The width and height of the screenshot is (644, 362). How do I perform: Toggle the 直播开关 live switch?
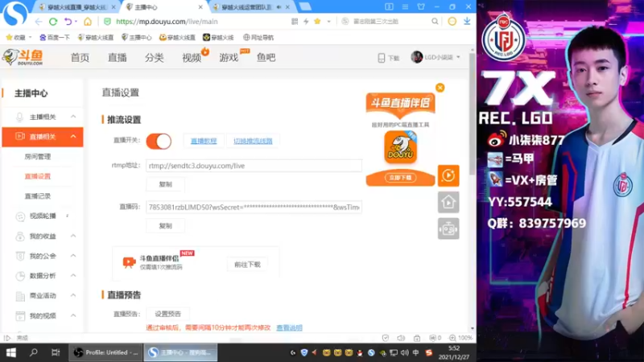(x=159, y=142)
